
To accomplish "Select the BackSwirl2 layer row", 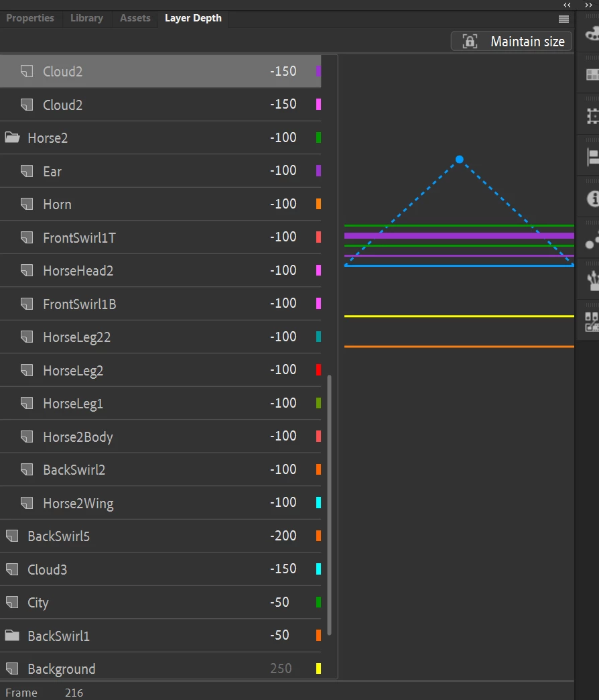I will [x=161, y=469].
